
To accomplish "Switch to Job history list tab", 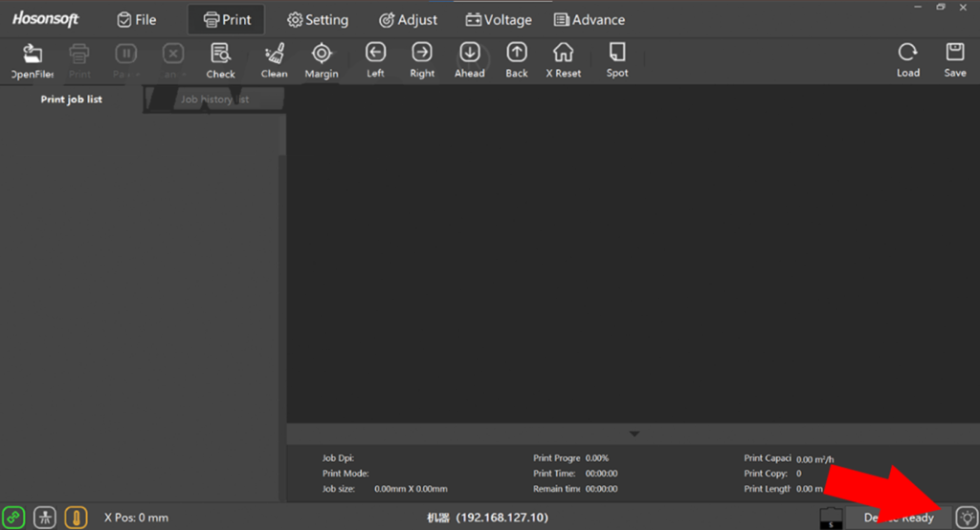I will (x=215, y=99).
